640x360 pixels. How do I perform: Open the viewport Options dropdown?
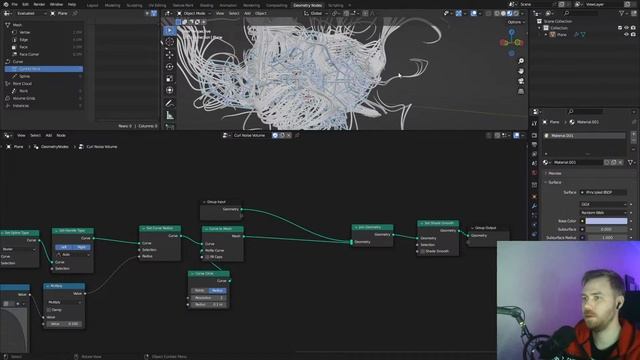tap(516, 22)
